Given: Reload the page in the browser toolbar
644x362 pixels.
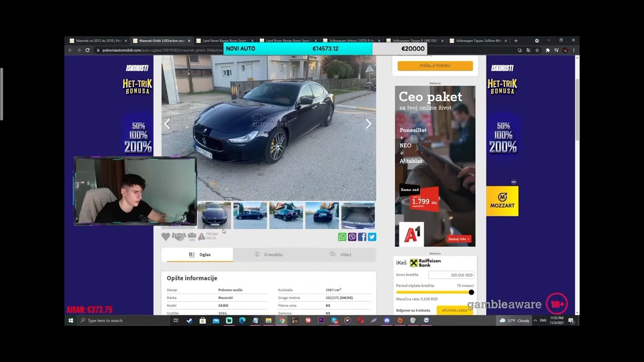Looking at the screenshot, I should coord(88,50).
